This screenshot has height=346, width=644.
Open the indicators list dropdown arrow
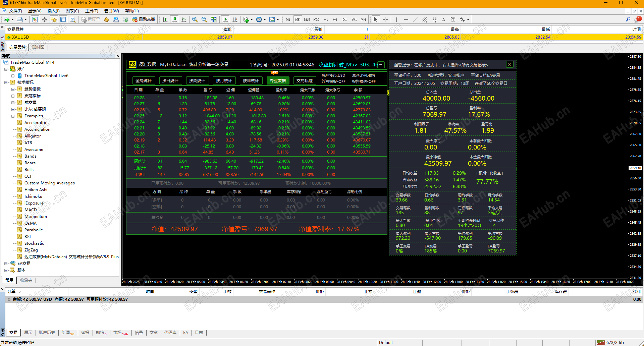click(252, 19)
